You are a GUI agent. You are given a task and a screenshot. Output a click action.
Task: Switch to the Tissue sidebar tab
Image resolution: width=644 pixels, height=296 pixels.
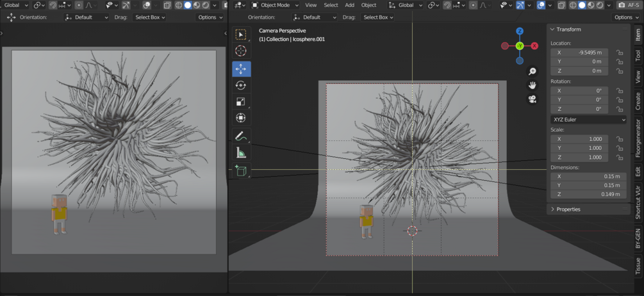tap(638, 266)
